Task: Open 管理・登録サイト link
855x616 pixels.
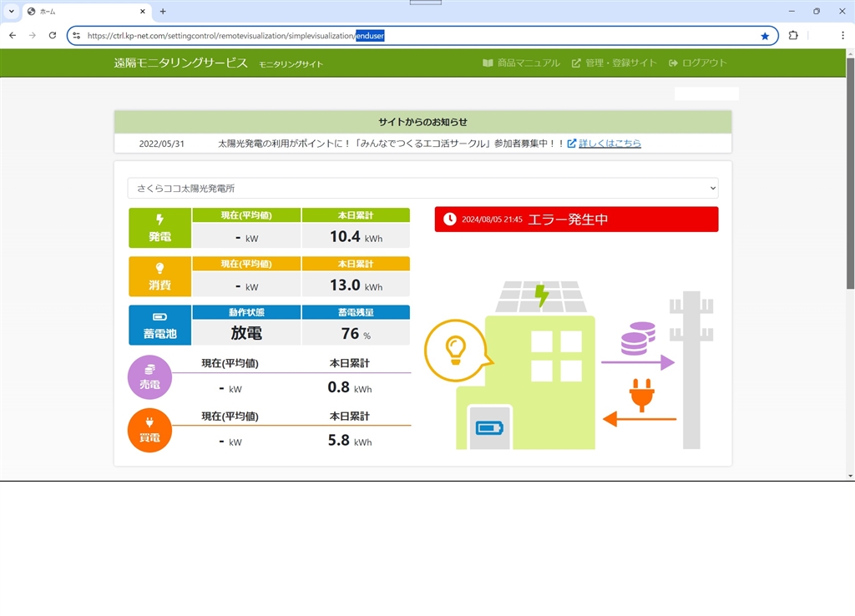Action: point(614,63)
